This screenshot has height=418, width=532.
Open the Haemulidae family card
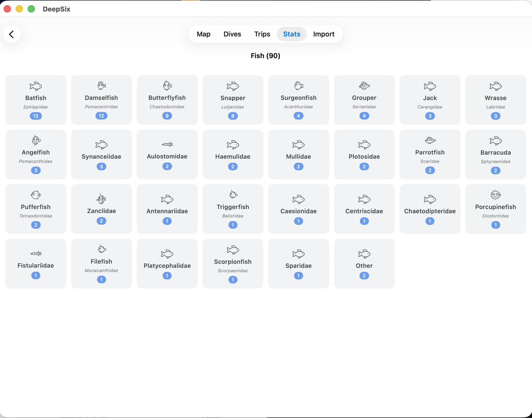pyautogui.click(x=233, y=154)
